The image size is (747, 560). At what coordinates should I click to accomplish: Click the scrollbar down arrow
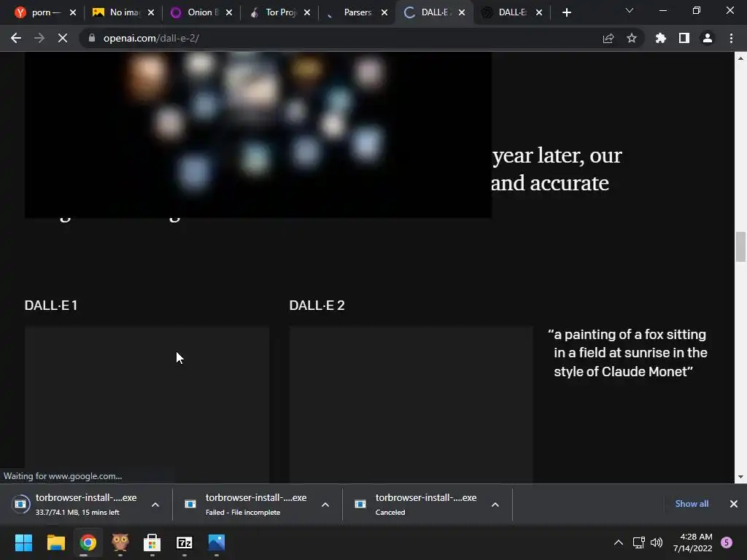point(740,477)
